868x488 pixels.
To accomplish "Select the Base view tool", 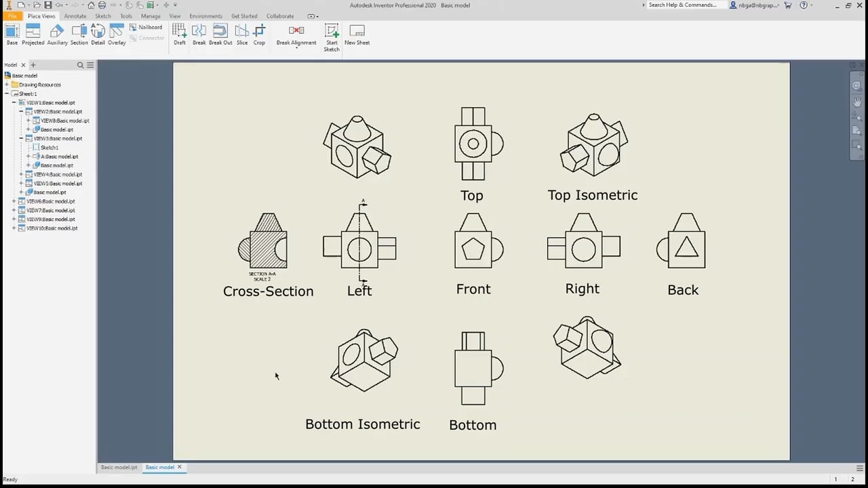I will tap(12, 35).
